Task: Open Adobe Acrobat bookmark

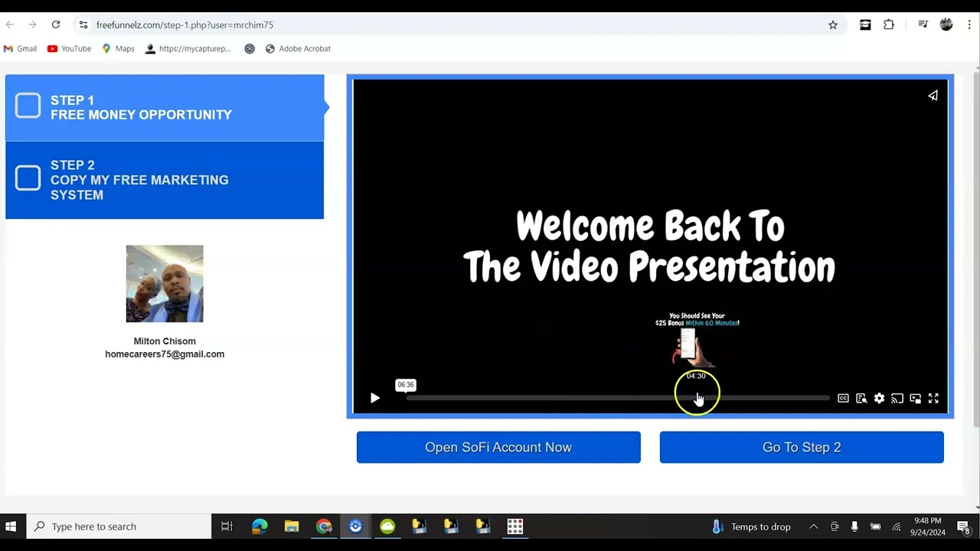Action: tap(298, 48)
